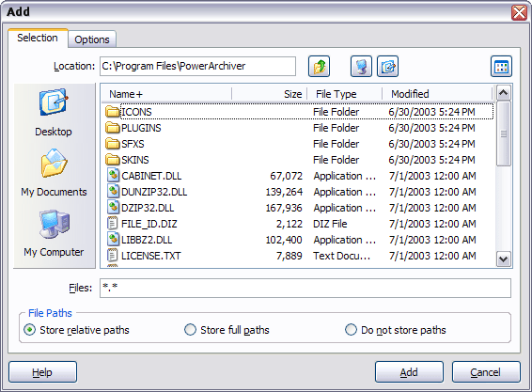This screenshot has width=532, height=392.
Task: Select the SFXS folder icon
Action: [x=112, y=144]
